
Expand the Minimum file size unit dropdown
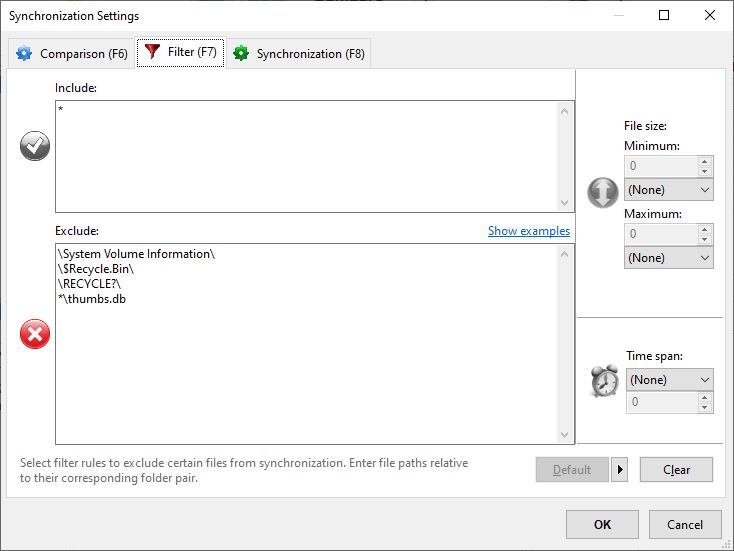668,190
